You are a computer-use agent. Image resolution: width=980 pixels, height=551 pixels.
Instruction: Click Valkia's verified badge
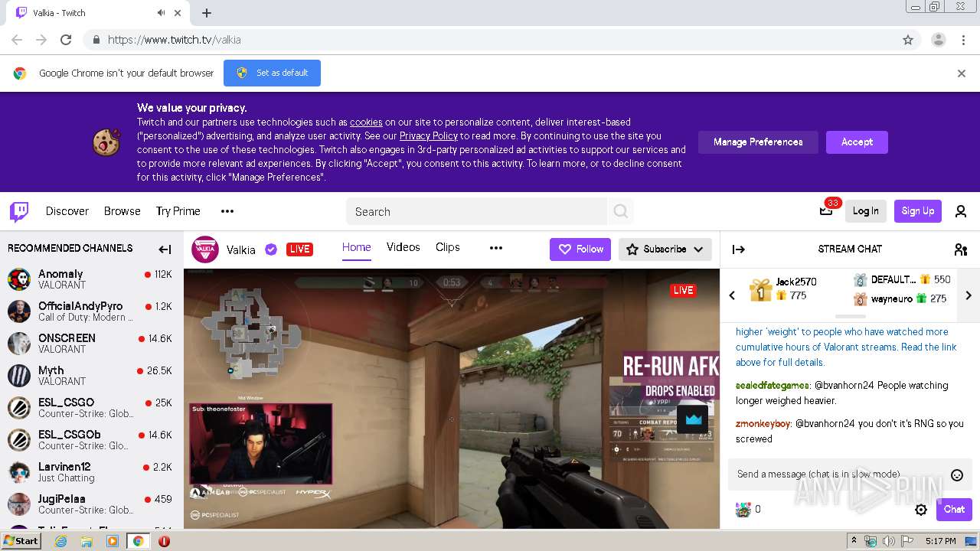[x=271, y=249]
